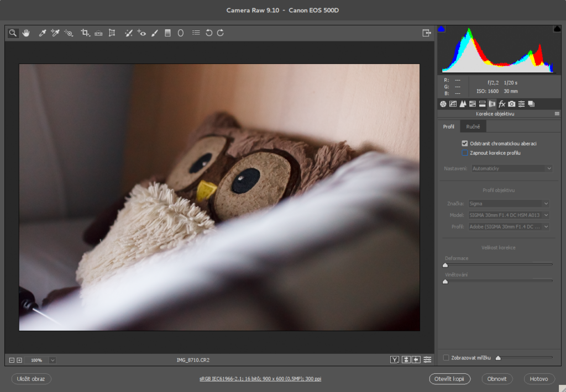The image size is (566, 392).
Task: Select the Hand tool
Action: tap(26, 33)
